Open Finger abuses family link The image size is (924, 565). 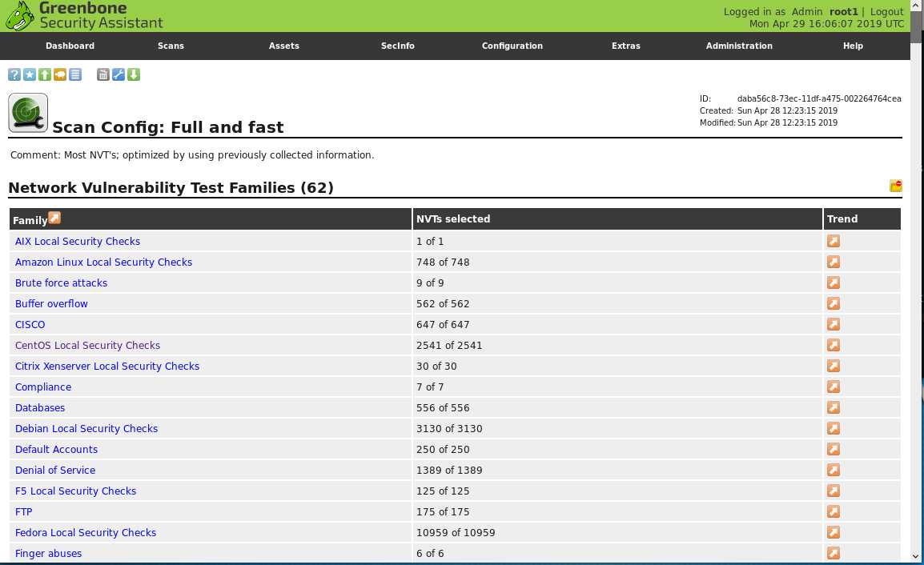[x=48, y=553]
